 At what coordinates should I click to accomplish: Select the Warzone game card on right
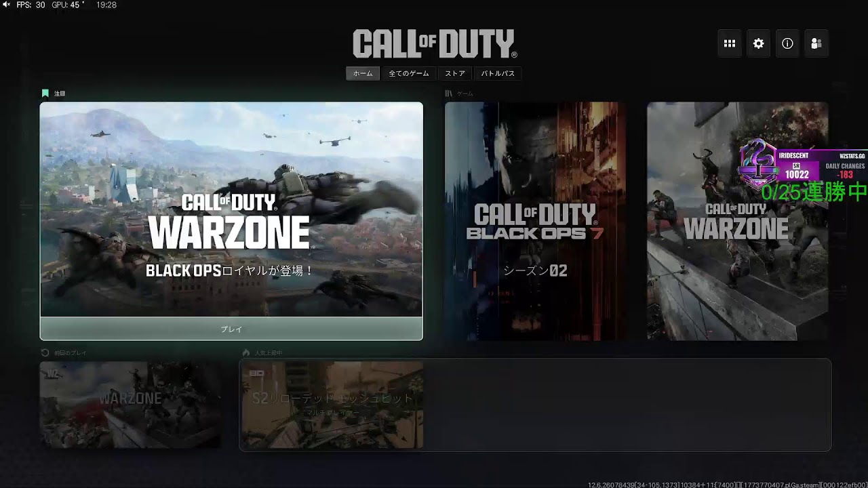click(x=737, y=221)
